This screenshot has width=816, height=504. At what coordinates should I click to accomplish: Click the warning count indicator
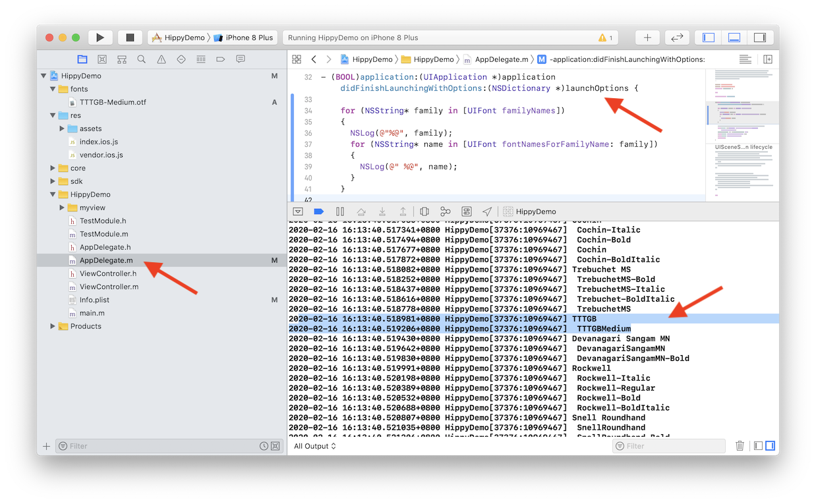pos(605,38)
